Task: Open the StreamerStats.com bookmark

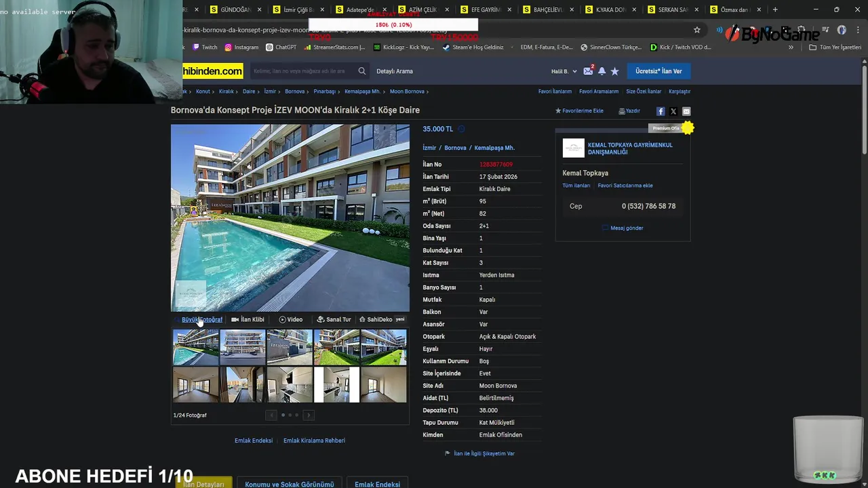Action: (335, 47)
